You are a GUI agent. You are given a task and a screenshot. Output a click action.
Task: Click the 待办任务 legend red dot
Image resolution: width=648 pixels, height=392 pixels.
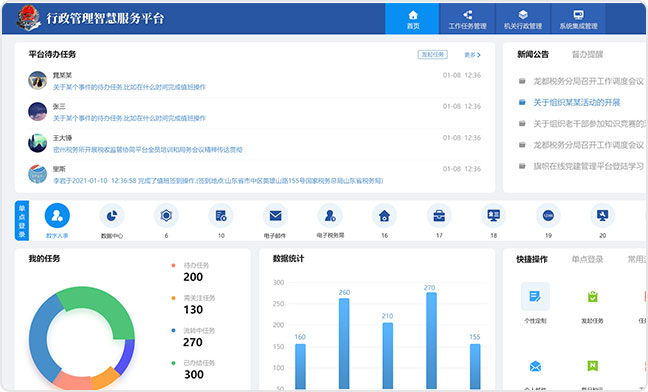(x=173, y=266)
